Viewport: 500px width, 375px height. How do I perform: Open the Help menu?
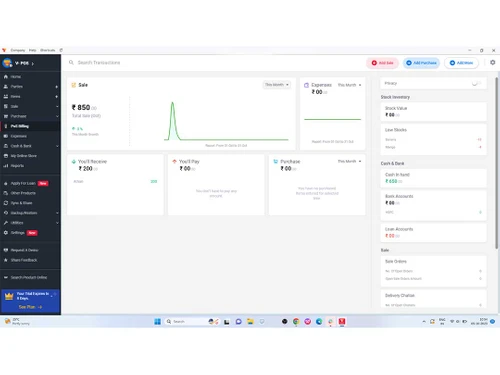click(32, 50)
